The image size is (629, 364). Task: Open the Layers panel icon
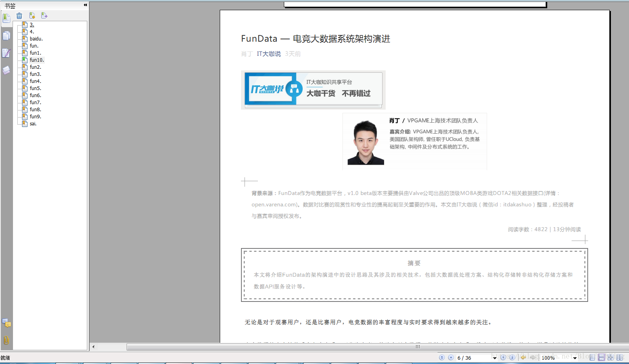[x=6, y=70]
